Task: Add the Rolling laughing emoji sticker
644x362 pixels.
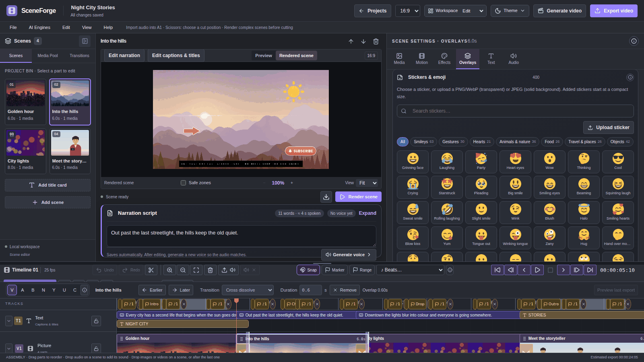Action: 447,212
